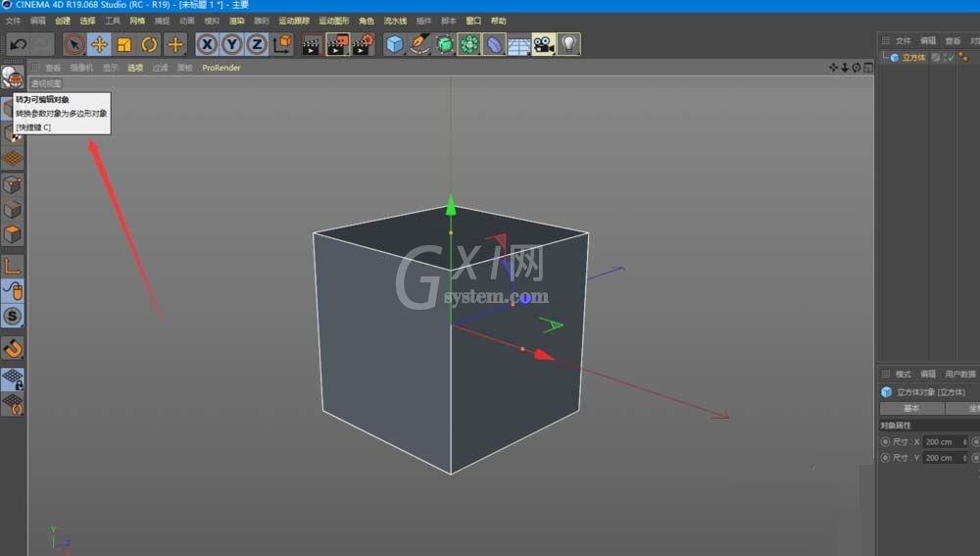Click 尺寸 X value field
Viewport: 980px width, 556px height.
(x=946, y=441)
